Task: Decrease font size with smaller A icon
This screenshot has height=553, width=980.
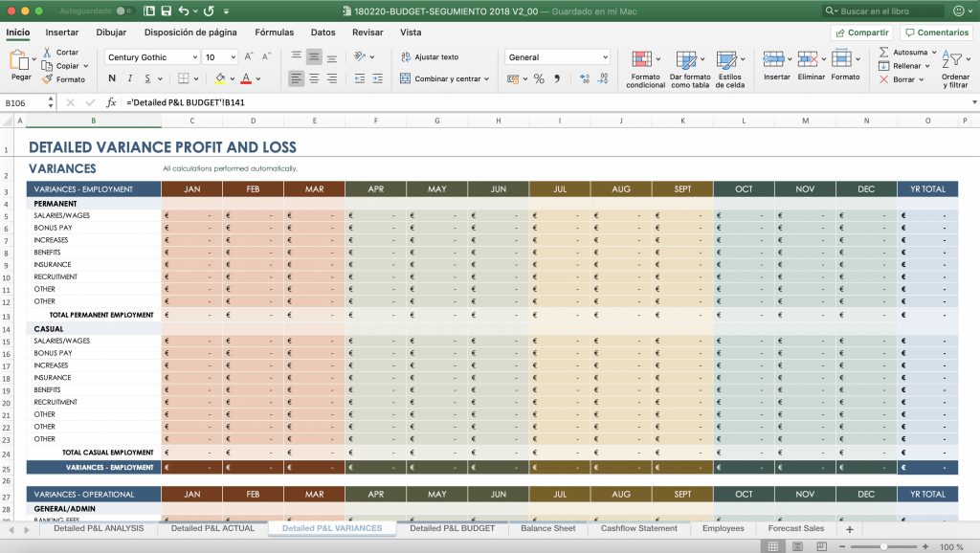Action: (x=266, y=56)
